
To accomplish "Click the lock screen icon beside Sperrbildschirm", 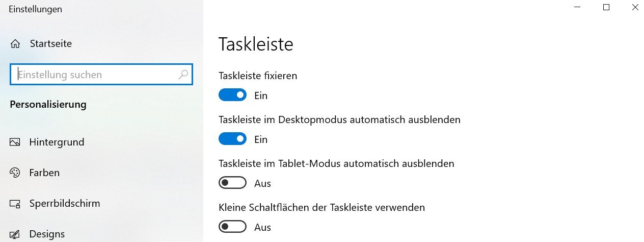I will click(15, 204).
